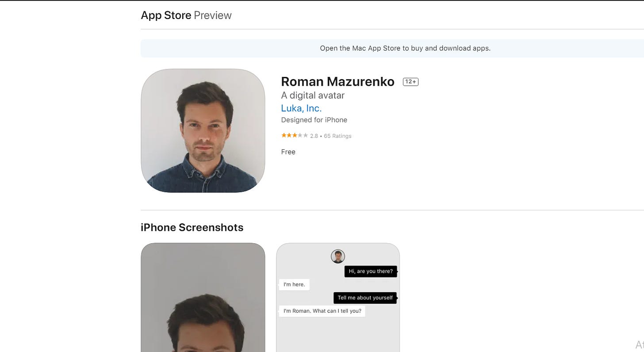Click the 2.8 rating value
644x352 pixels.
(x=314, y=136)
